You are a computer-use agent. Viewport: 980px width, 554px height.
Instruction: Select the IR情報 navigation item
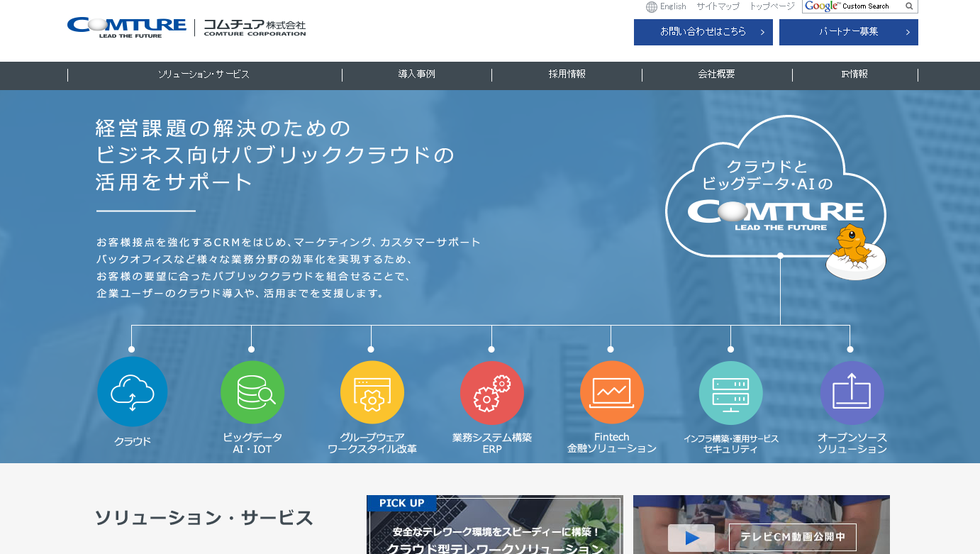point(854,74)
